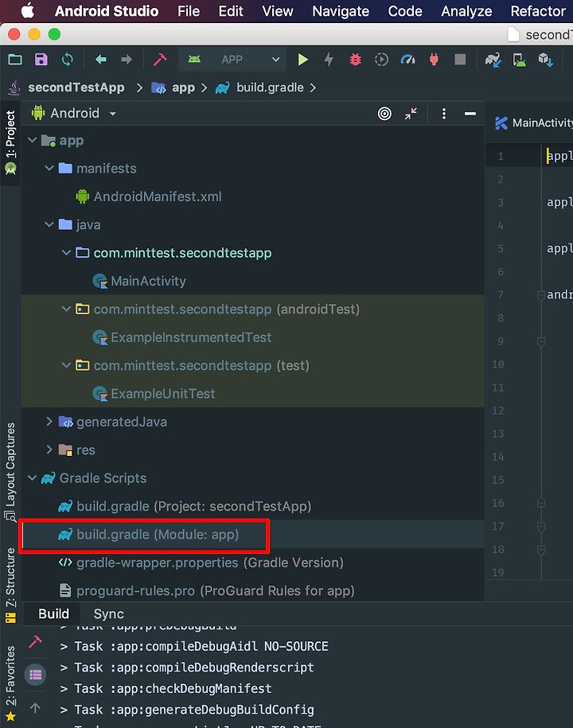The image size is (573, 728).
Task: Collapse the androidTest package
Action: (66, 309)
